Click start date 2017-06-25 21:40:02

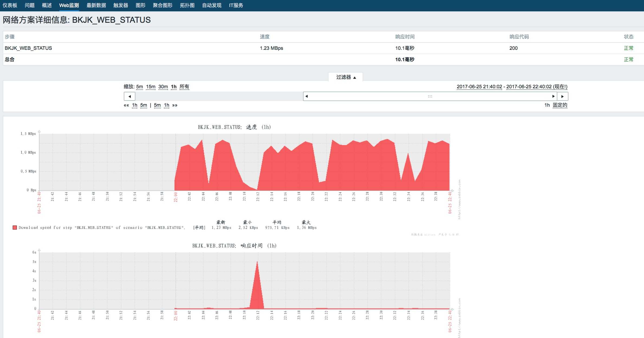(x=479, y=87)
